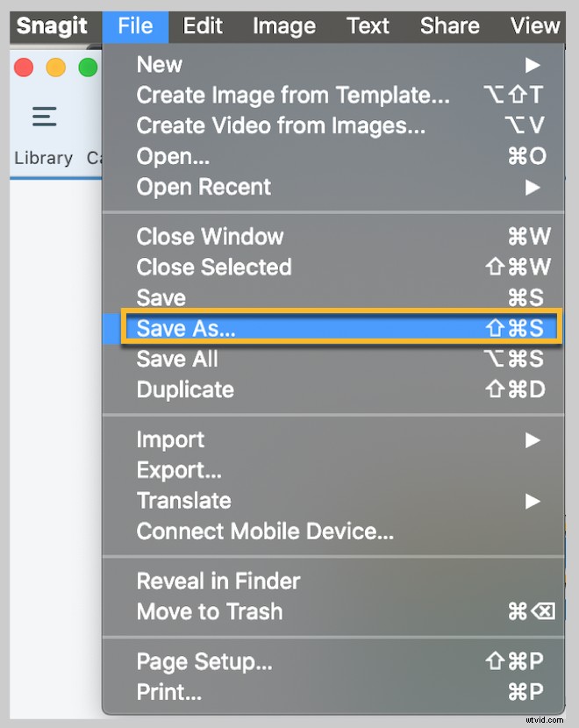Click the hamburger list icon above Library
This screenshot has height=728, width=579.
(x=43, y=117)
